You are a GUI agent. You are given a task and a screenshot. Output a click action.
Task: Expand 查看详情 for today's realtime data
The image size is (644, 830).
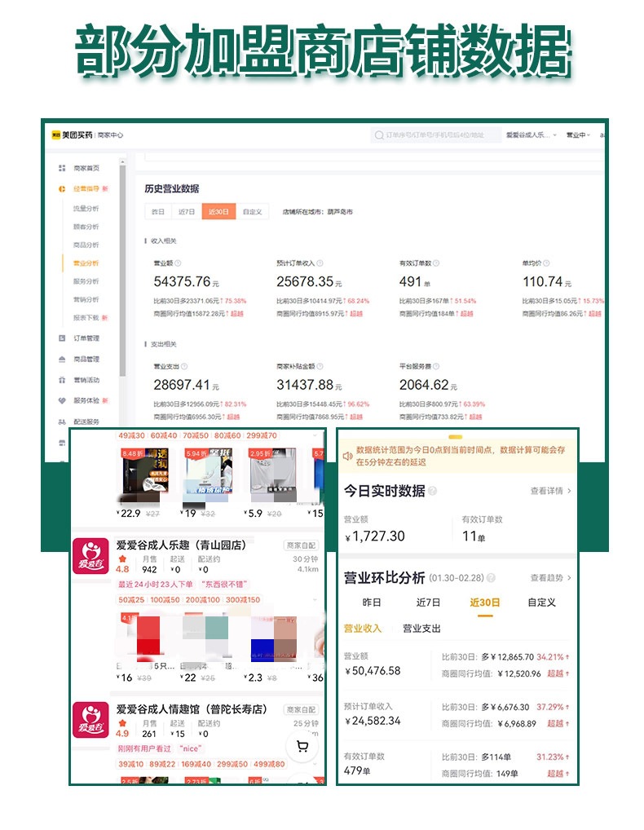(550, 491)
